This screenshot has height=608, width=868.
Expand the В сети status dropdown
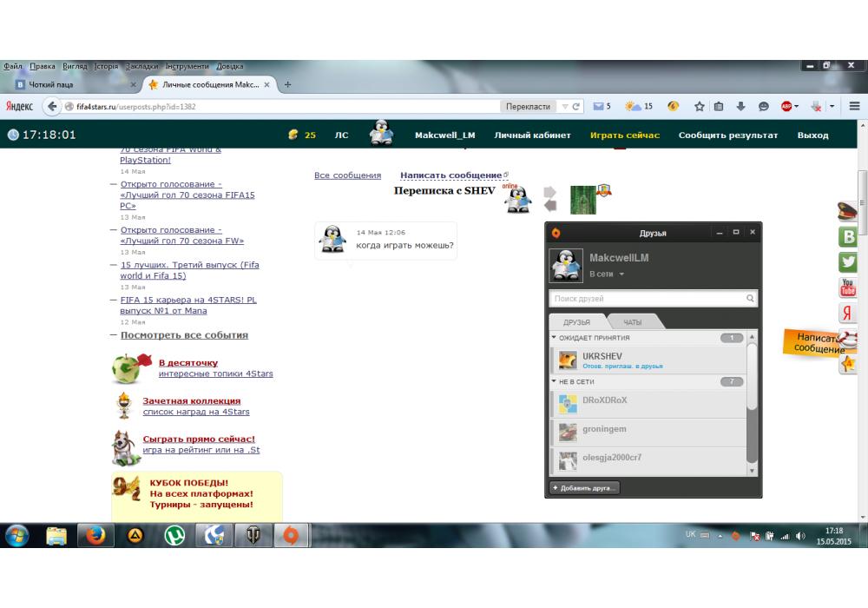[621, 274]
